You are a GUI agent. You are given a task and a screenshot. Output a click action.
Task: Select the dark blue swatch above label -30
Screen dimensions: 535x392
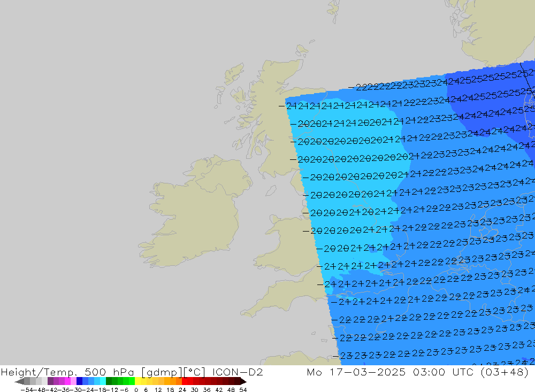[x=80, y=381]
